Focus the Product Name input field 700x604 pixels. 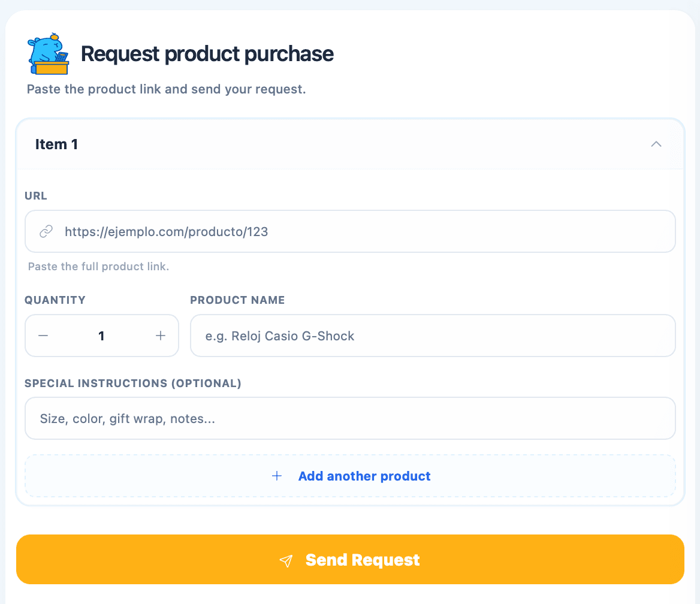click(x=433, y=336)
